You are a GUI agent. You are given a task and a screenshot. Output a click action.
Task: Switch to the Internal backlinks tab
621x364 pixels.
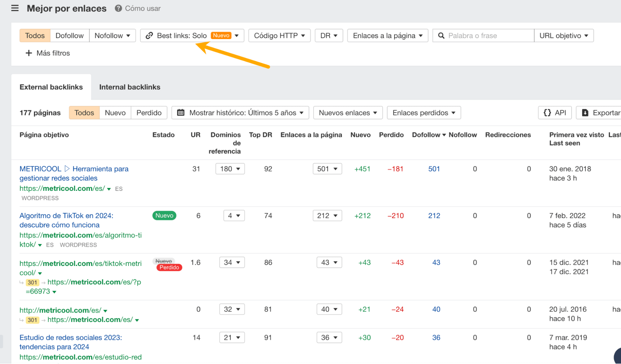[x=130, y=87]
